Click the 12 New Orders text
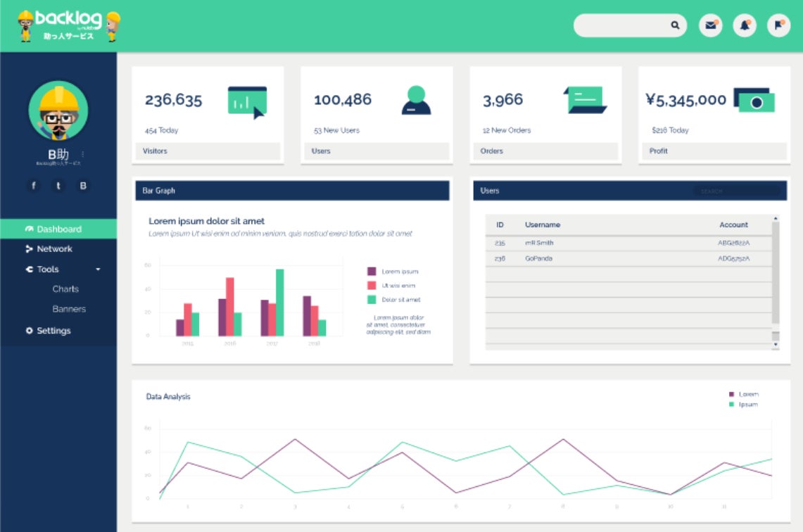The height and width of the screenshot is (532, 803). 507,131
